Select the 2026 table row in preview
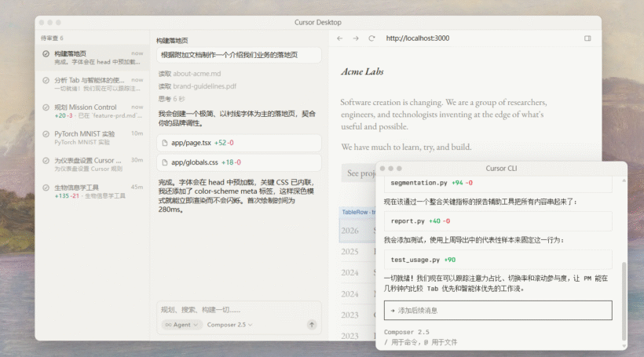The image size is (644, 357). click(x=357, y=231)
